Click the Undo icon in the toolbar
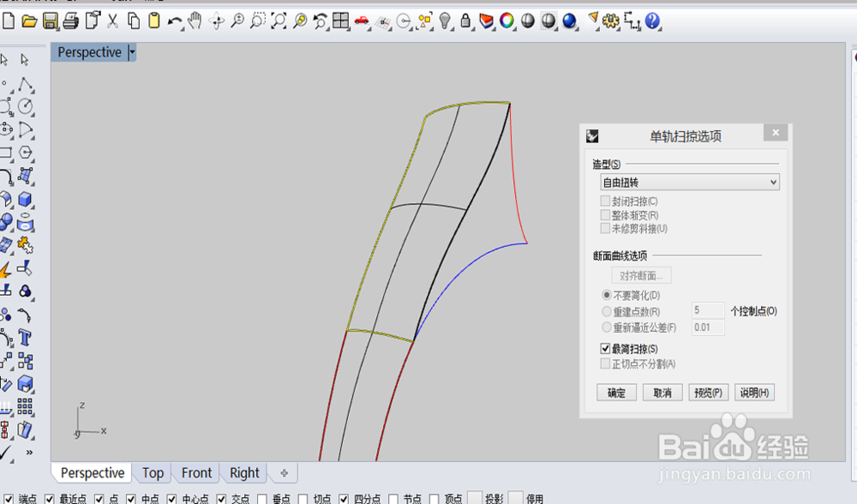This screenshot has width=857, height=504. coord(174,21)
